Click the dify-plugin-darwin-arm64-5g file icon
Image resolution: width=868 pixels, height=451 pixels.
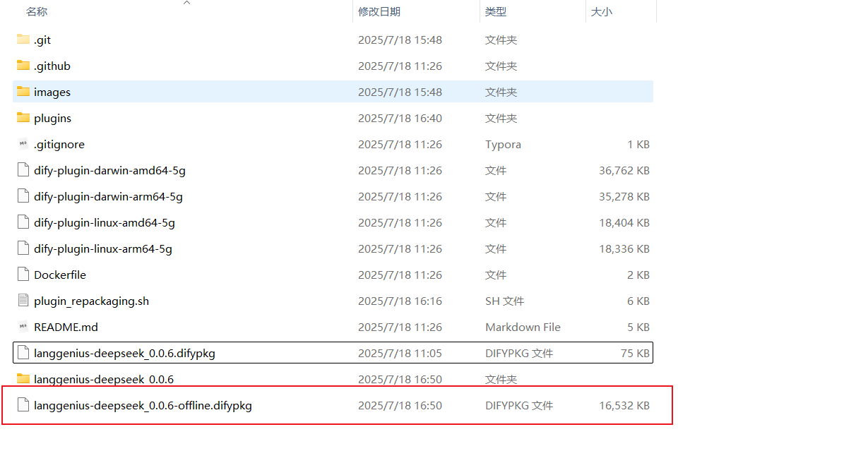point(23,196)
